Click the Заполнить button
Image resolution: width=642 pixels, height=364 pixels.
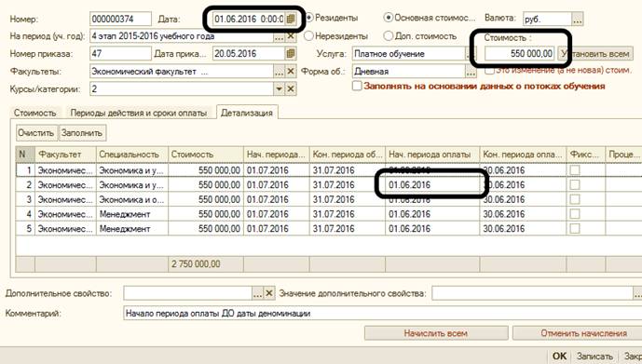click(82, 133)
